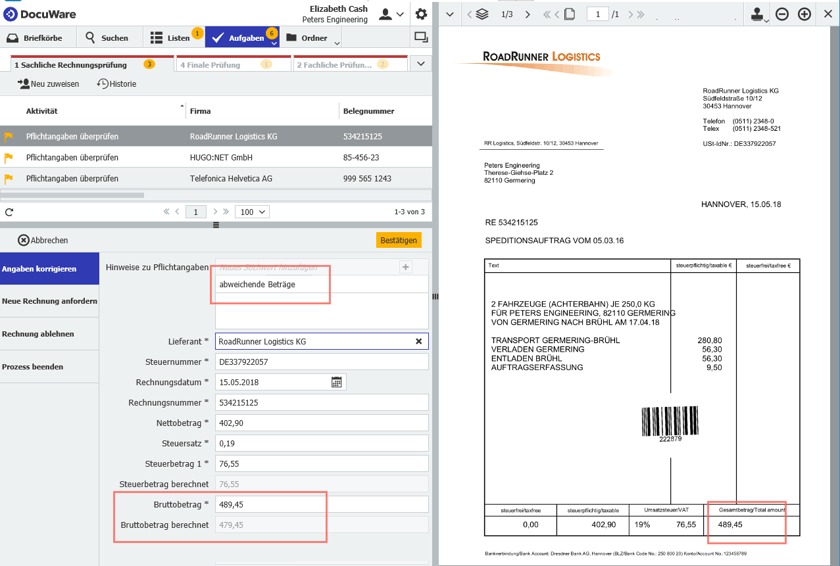The width and height of the screenshot is (840, 566).
Task: Select the RoadRunner Logistics KG task row
Action: coord(216,137)
